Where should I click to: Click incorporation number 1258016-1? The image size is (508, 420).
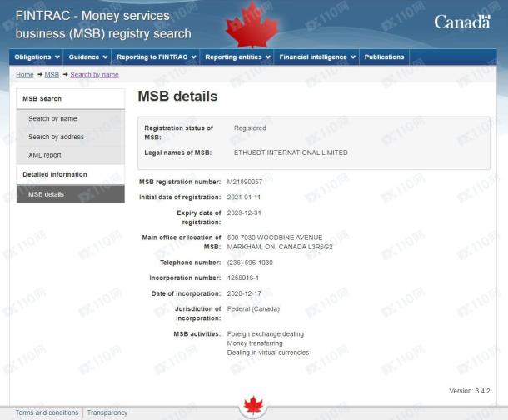click(x=243, y=278)
